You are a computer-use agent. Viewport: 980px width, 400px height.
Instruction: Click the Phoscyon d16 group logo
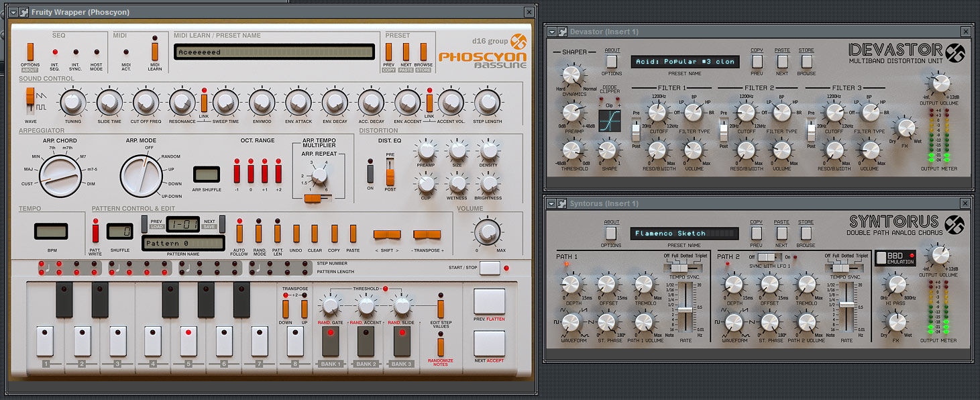coord(519,42)
